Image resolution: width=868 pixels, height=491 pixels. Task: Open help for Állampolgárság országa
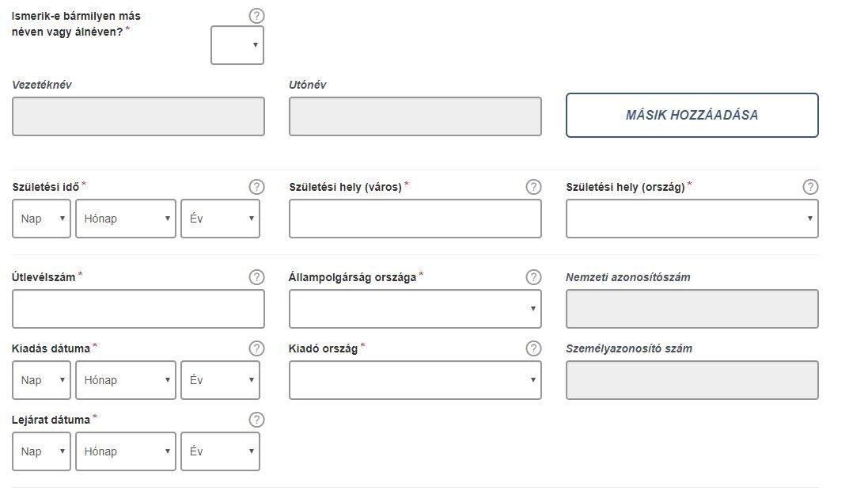533,277
